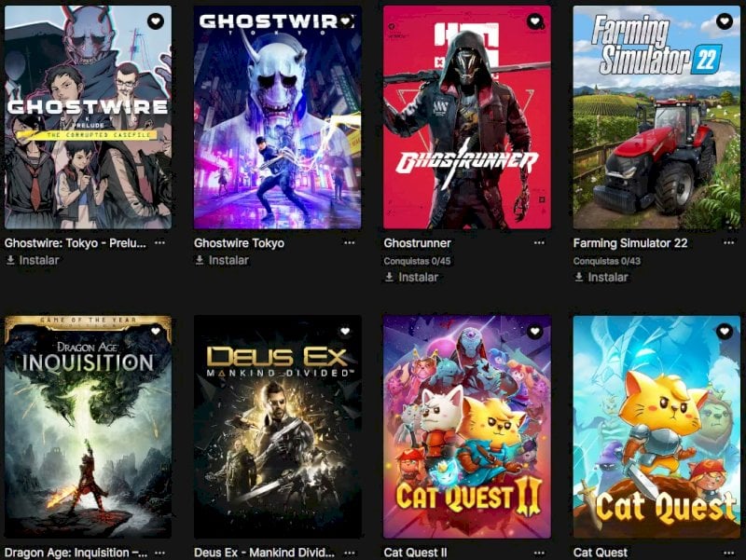The height and width of the screenshot is (560, 746).
Task: Open more options menu for Cat Quest II
Action: [539, 553]
